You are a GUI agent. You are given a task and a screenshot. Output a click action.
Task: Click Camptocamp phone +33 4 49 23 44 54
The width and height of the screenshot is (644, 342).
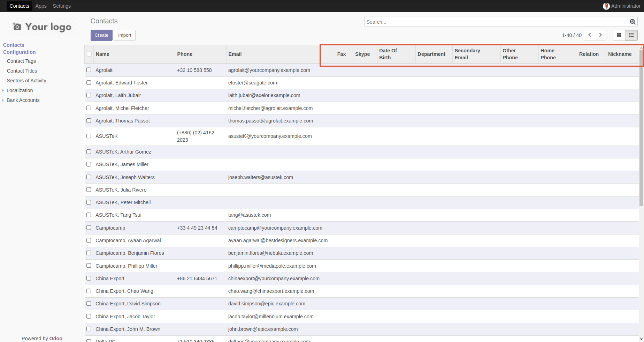click(x=197, y=228)
